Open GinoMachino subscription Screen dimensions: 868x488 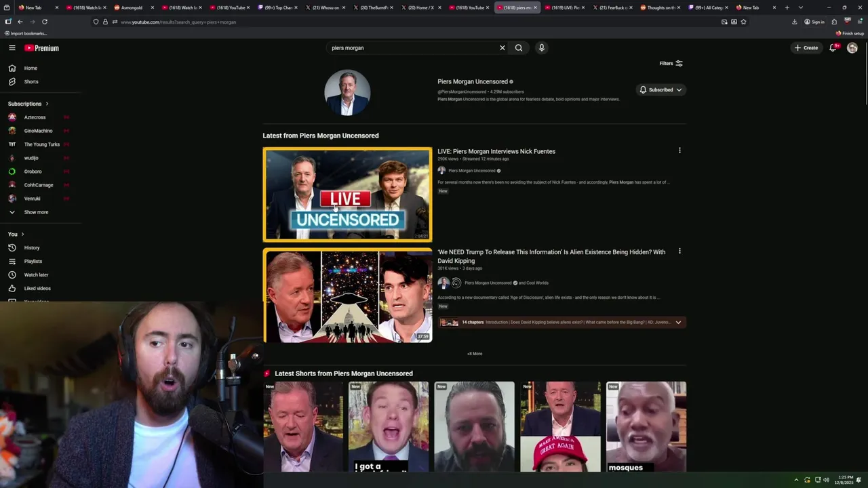pos(38,131)
